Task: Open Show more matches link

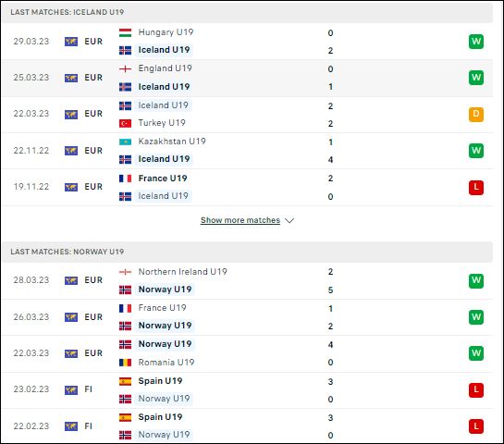Action: tap(240, 220)
